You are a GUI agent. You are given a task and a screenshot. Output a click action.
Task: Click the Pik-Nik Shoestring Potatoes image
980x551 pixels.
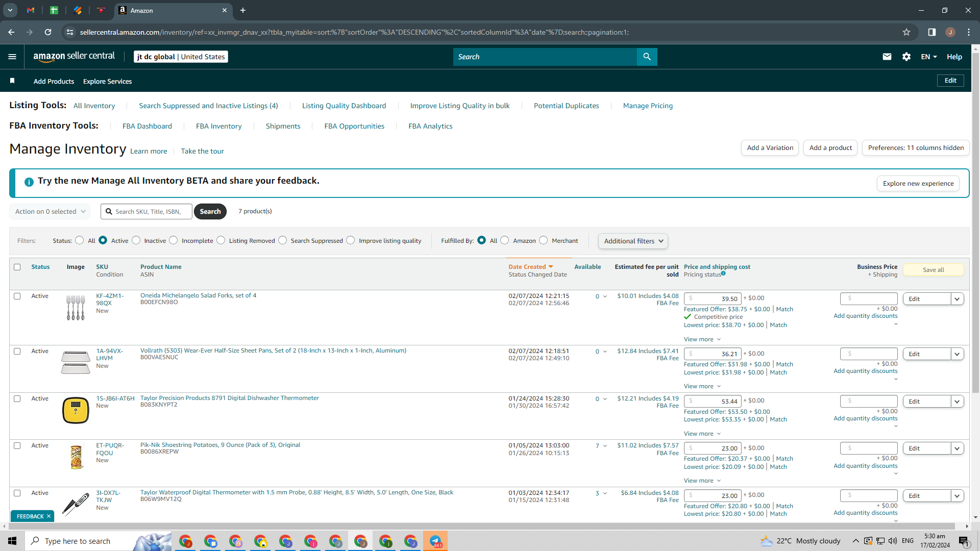click(x=76, y=457)
